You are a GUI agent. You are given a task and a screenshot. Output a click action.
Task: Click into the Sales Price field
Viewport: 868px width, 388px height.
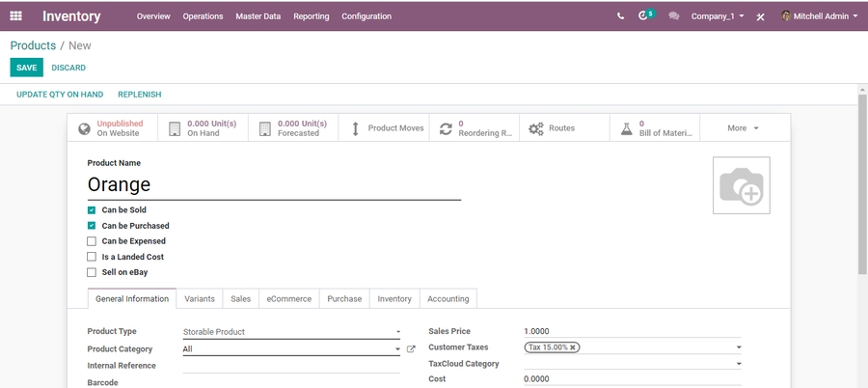(632, 332)
